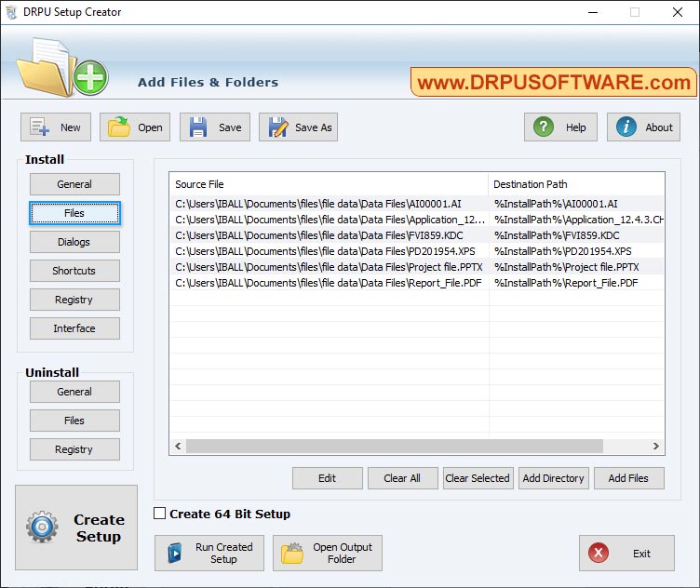Click the www.DRPUSOFTWARE.com banner link
The height and width of the screenshot is (588, 700).
pos(554,82)
